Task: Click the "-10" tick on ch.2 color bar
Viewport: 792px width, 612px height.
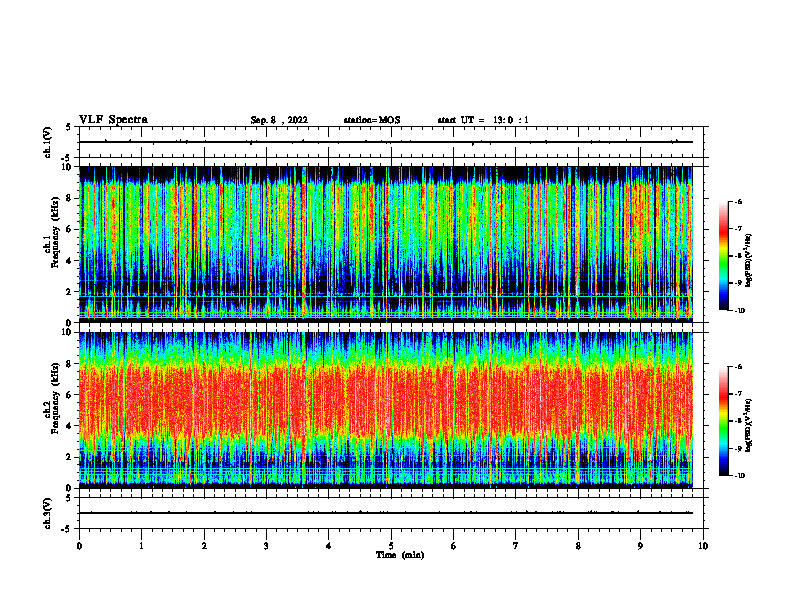Action: click(x=739, y=476)
